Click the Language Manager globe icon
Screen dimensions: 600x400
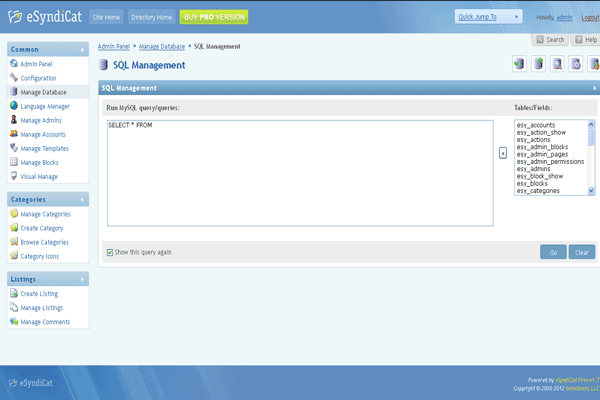(x=13, y=106)
